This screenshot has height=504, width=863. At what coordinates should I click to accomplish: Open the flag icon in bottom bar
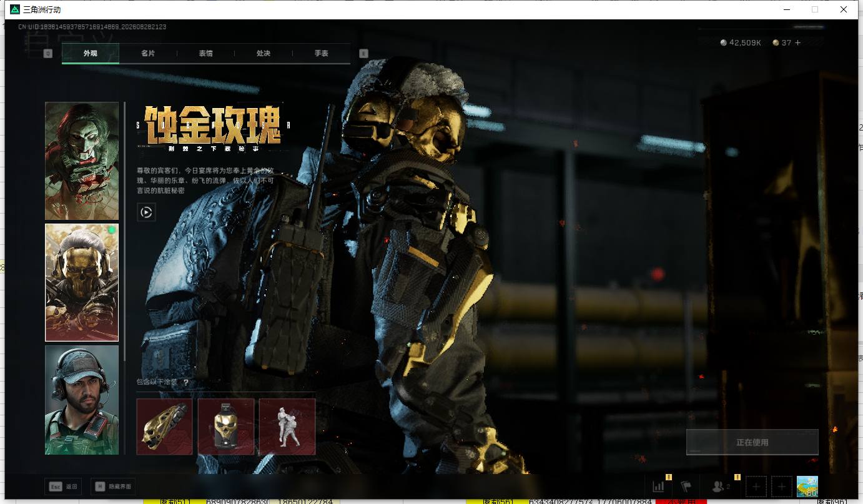[x=686, y=487]
